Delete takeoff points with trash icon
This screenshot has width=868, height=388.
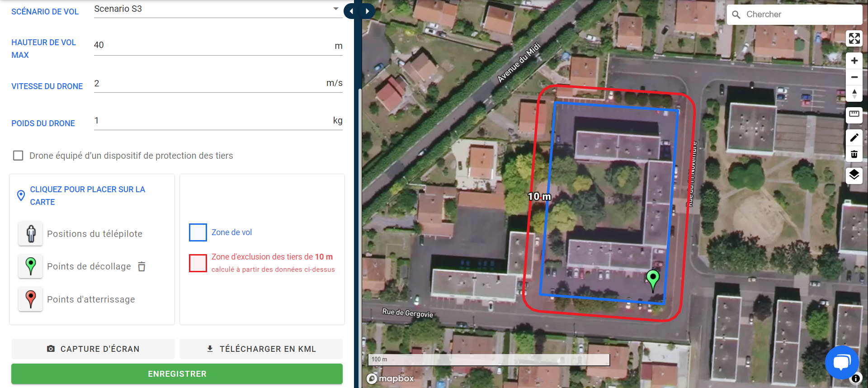142,266
